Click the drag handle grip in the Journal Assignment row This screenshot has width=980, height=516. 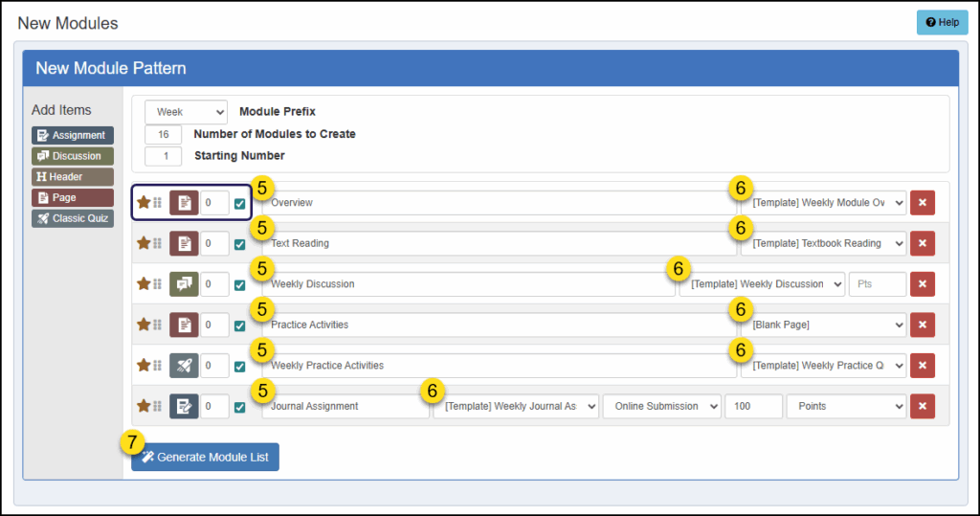point(158,406)
